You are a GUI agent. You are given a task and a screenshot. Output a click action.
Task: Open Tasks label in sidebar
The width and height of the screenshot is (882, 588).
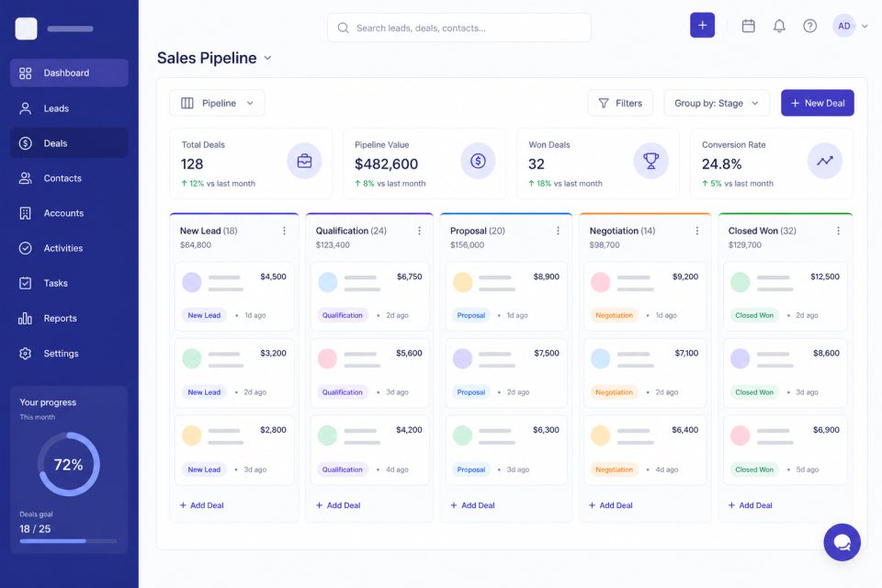pos(56,283)
